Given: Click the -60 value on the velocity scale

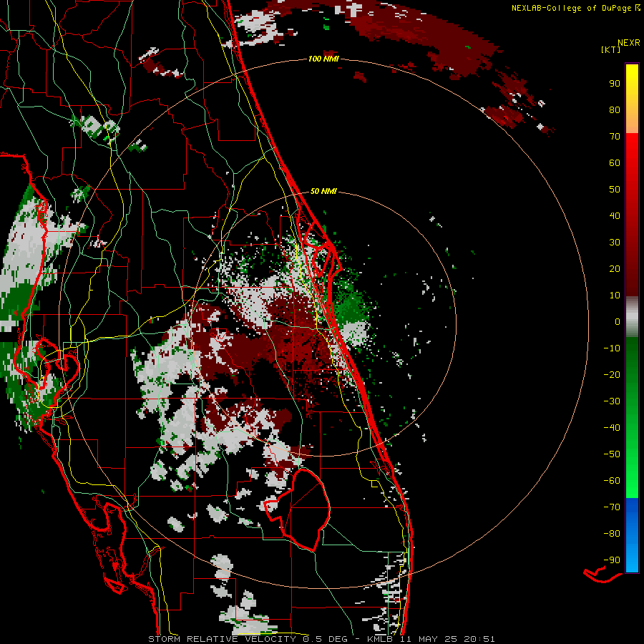Looking at the screenshot, I should coord(612,481).
